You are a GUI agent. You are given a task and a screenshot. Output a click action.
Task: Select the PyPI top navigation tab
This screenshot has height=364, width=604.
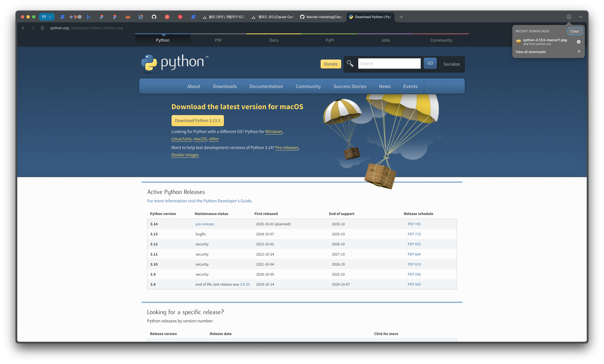(330, 40)
